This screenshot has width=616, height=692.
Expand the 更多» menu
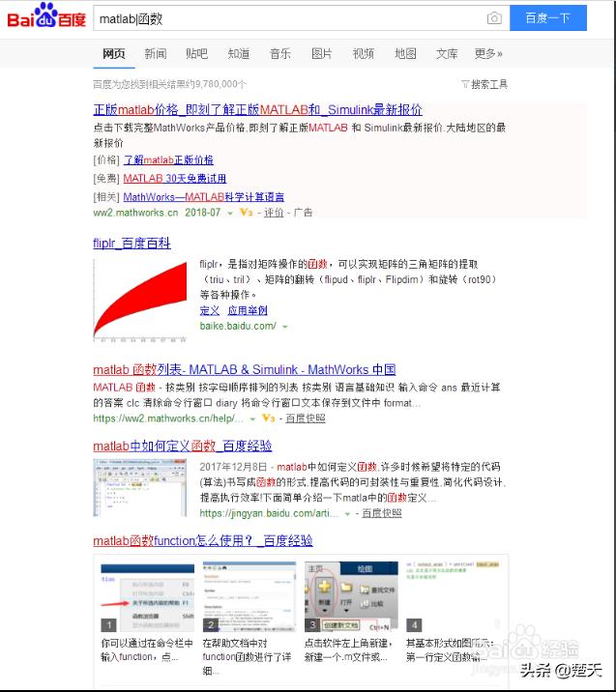pos(488,54)
